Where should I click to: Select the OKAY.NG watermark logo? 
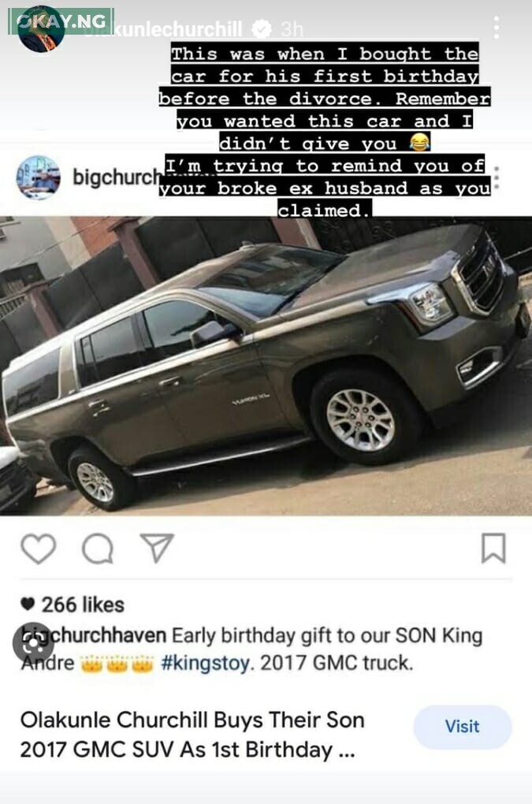[x=61, y=21]
